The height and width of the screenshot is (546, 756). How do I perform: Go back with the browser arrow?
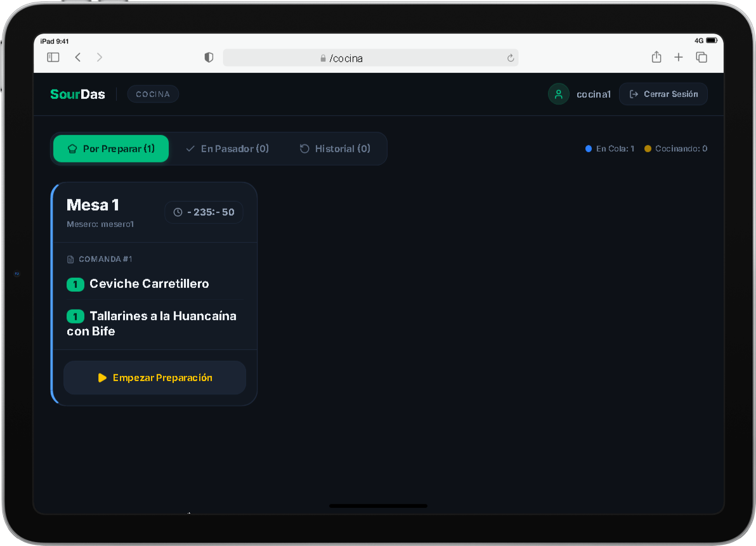(77, 57)
